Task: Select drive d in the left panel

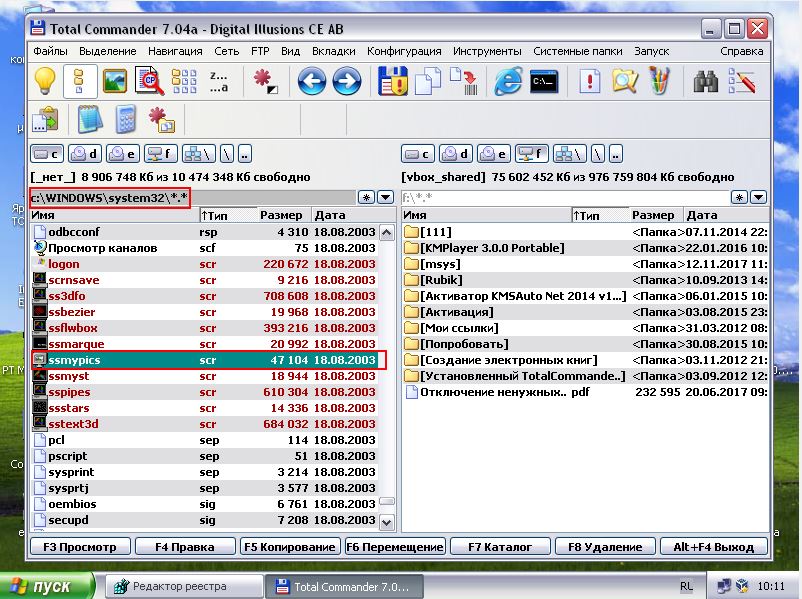Action: (x=84, y=154)
